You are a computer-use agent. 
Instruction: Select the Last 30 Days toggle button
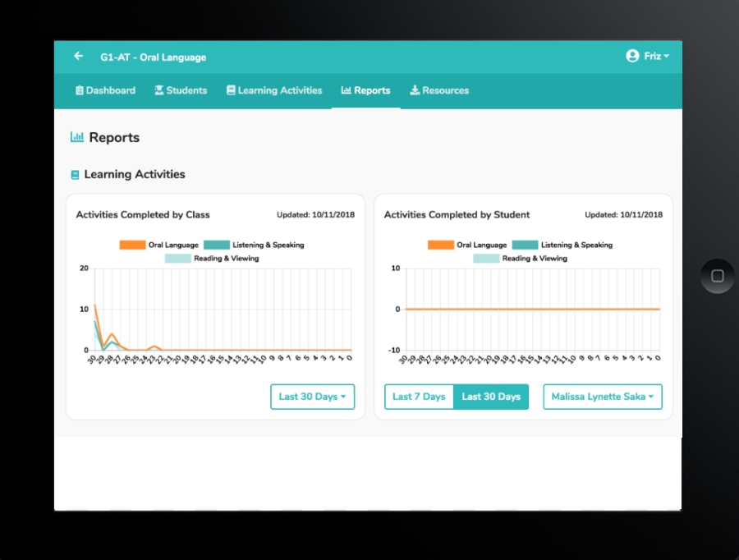(491, 397)
